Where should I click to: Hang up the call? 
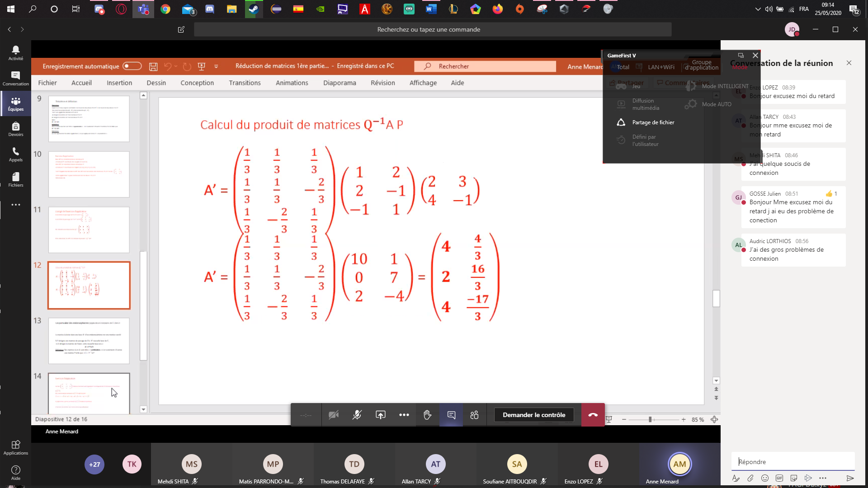coord(593,415)
